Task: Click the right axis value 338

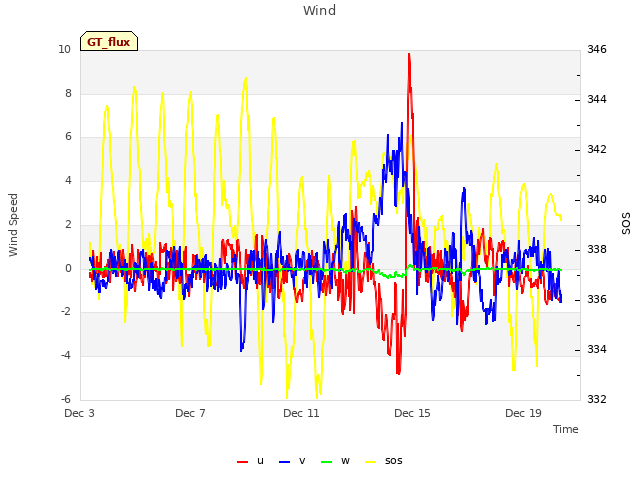Action: pyautogui.click(x=597, y=249)
